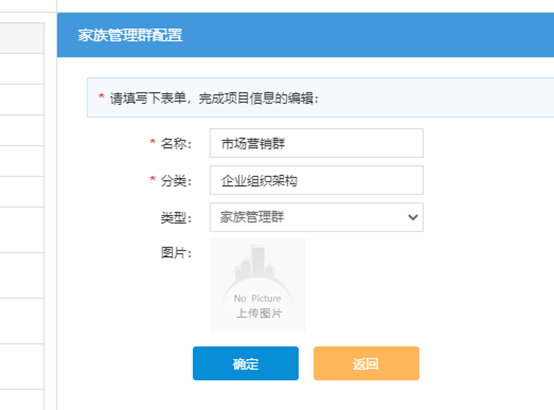Click the 上传图片 upload text
Viewport: 554px width, 410px height.
point(259,313)
